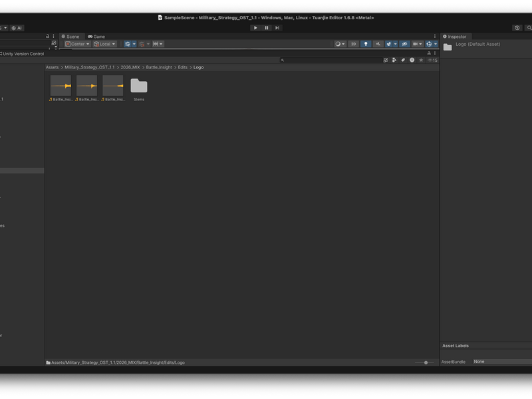Image resolution: width=532 pixels, height=399 pixels.
Task: Switch to the Game tab
Action: click(96, 37)
